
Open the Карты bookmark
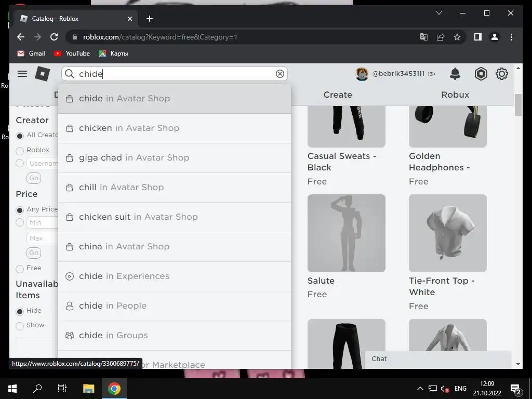pos(113,54)
